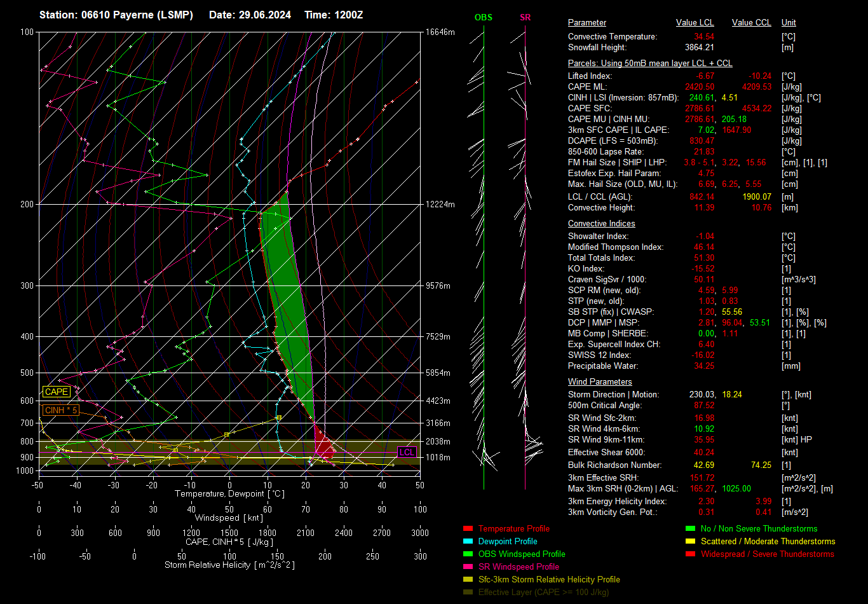This screenshot has height=604, width=868.
Task: Click the Parcels 50mB mean layer heading
Action: point(649,64)
